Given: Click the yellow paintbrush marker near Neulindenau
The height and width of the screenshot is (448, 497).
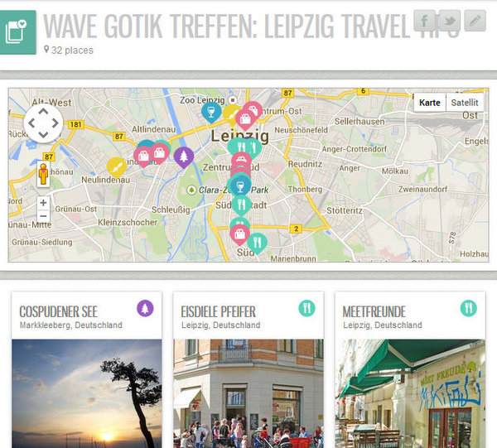Looking at the screenshot, I should [x=116, y=167].
